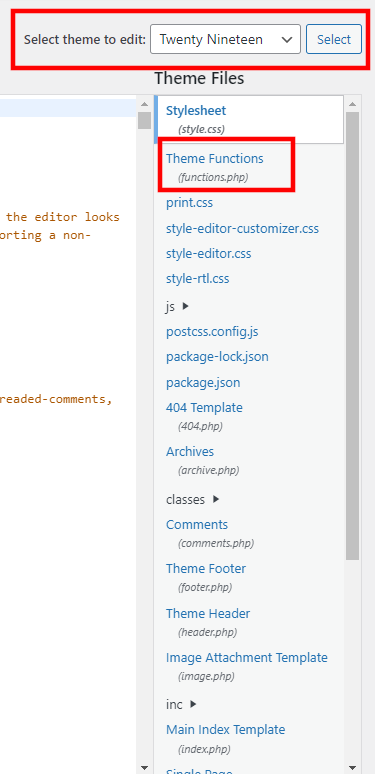Open style-rtl.css file

198,278
